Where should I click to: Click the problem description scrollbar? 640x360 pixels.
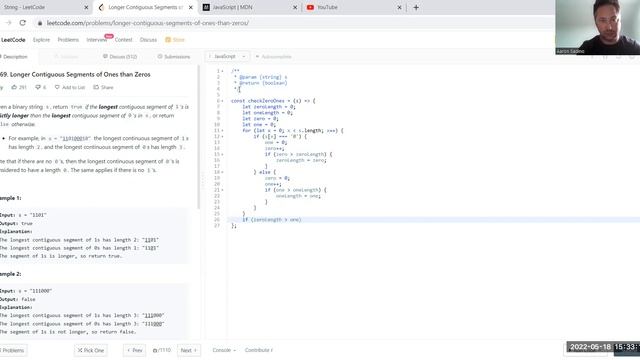pyautogui.click(x=199, y=137)
